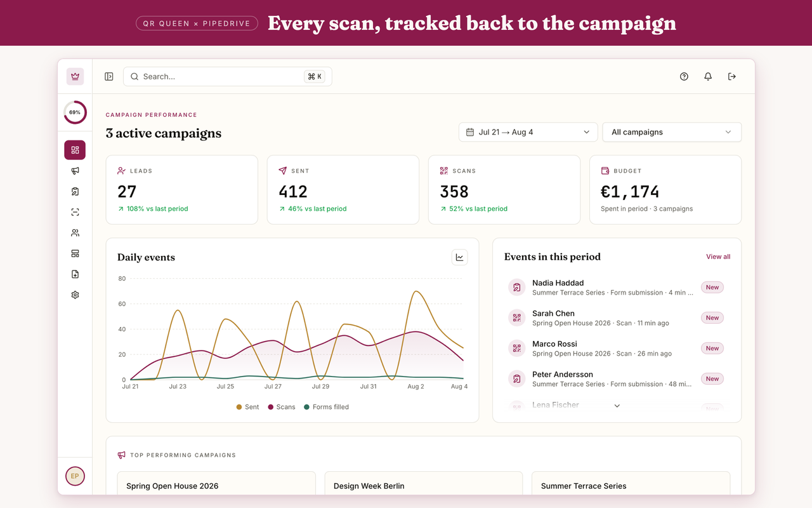Click the 108% vs last period text
The width and height of the screenshot is (812, 508).
pos(157,209)
